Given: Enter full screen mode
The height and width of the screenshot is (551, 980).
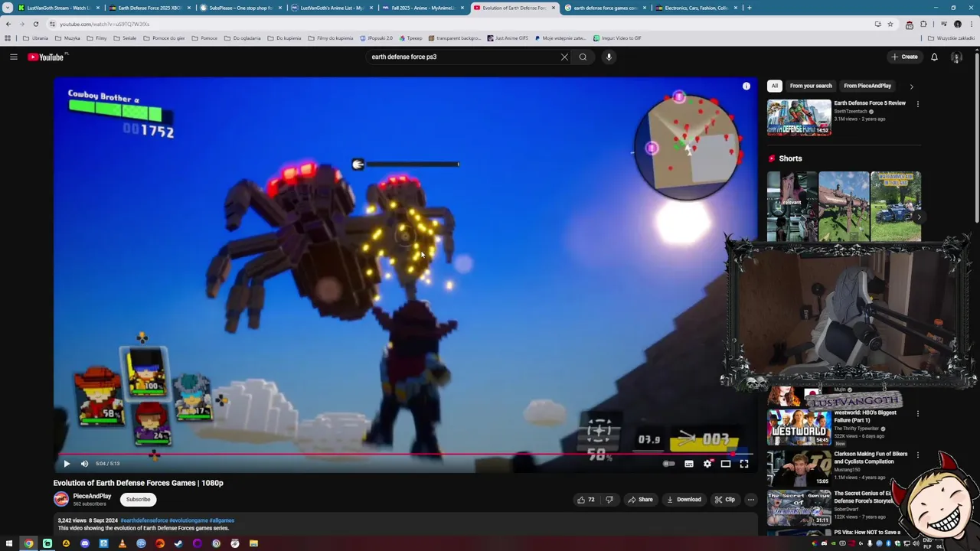Looking at the screenshot, I should tap(744, 464).
